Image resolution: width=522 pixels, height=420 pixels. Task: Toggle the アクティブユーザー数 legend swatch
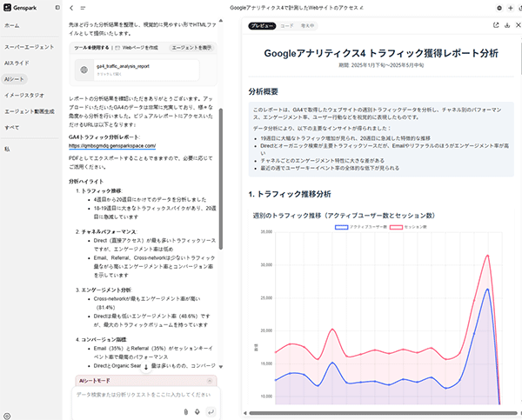click(x=342, y=227)
